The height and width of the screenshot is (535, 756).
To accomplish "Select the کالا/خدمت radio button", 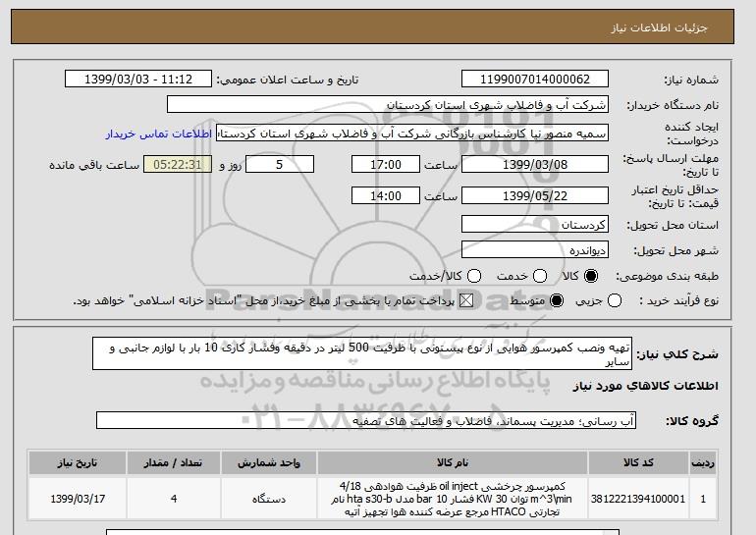I will click(474, 276).
